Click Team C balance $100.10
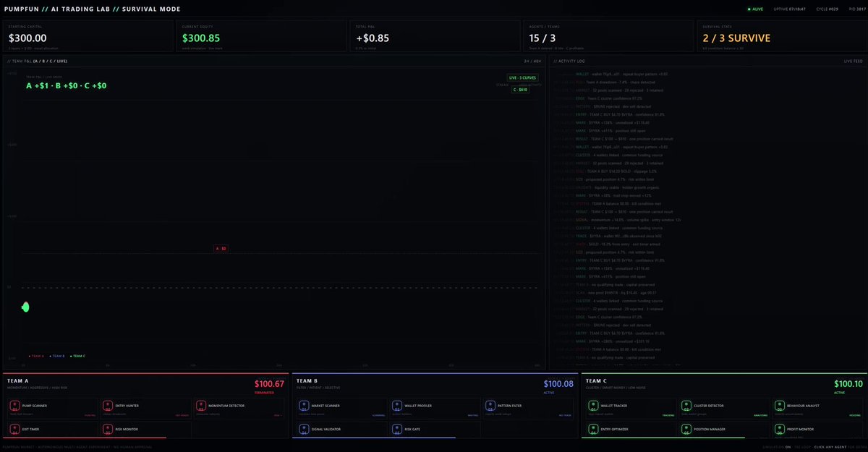The height and width of the screenshot is (452, 868). point(848,384)
